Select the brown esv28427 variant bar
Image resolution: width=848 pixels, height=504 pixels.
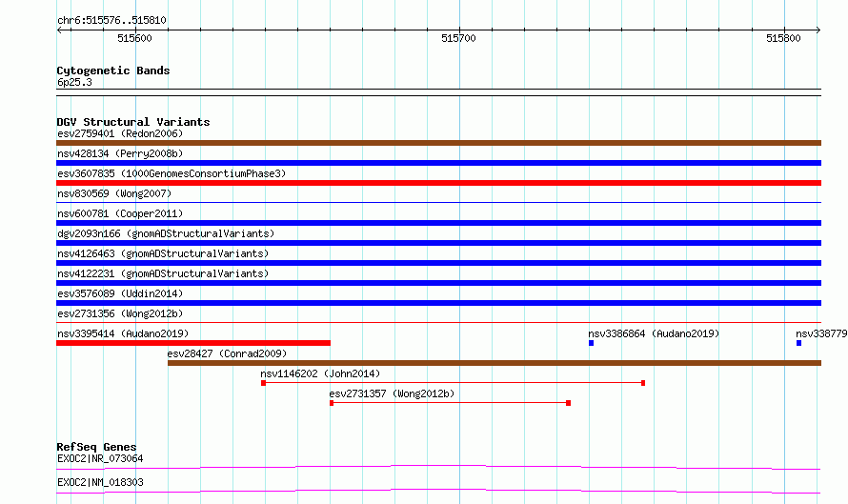click(495, 363)
